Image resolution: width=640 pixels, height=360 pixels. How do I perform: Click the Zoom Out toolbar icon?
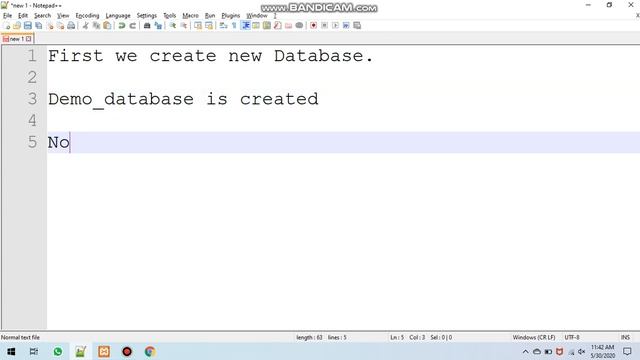[184, 26]
